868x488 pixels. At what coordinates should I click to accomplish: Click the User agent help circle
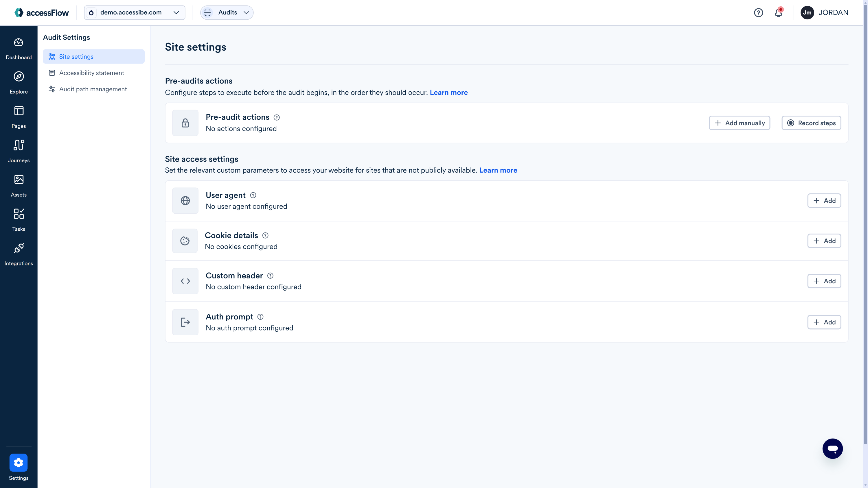point(253,195)
